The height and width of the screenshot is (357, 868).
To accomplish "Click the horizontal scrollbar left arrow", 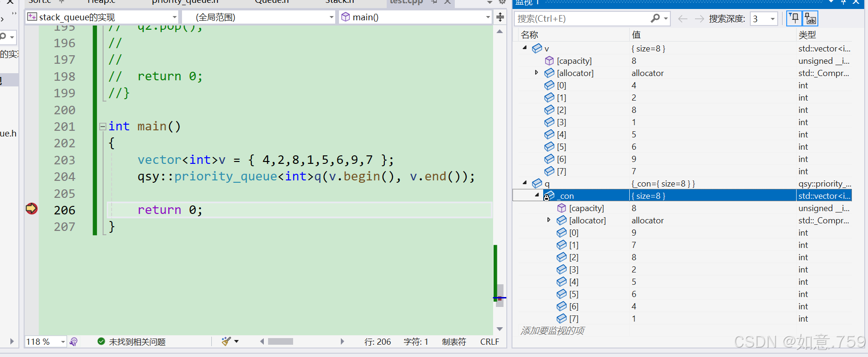I will coord(262,341).
